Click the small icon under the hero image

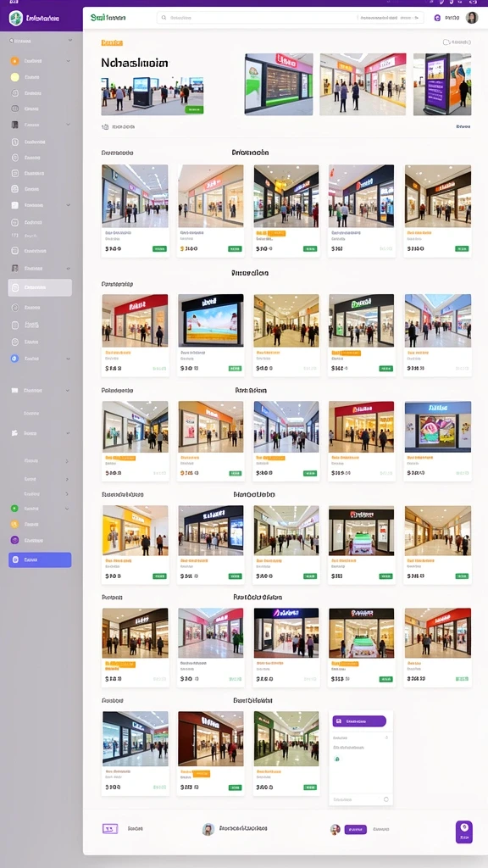pos(105,127)
